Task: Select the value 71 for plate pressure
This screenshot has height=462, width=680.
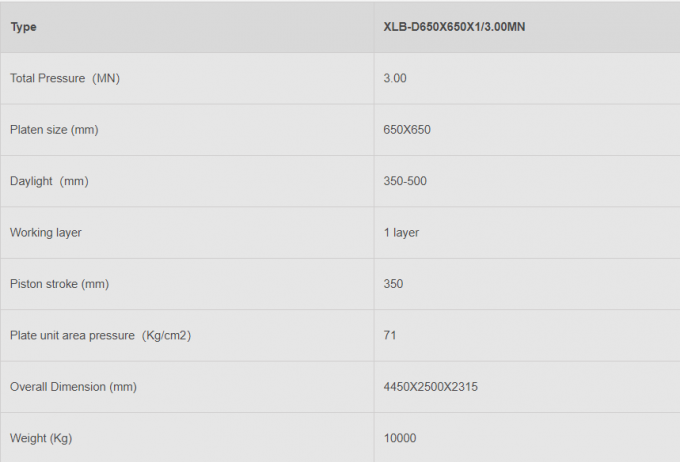Action: pos(390,335)
